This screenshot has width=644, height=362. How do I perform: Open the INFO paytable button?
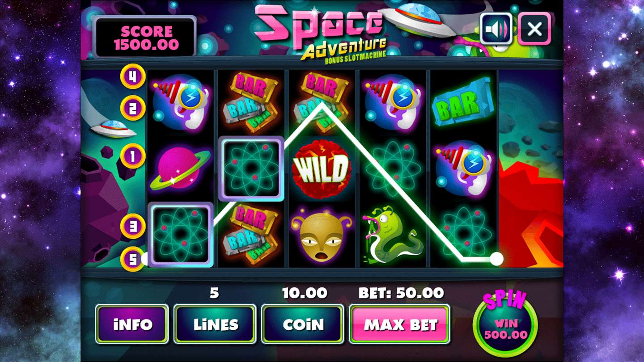pyautogui.click(x=132, y=324)
